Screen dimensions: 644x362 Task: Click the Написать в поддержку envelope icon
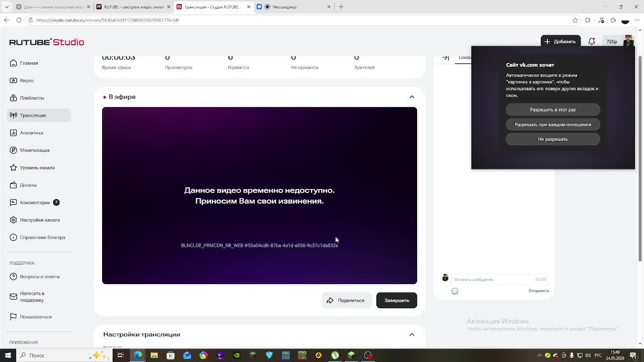click(14, 297)
